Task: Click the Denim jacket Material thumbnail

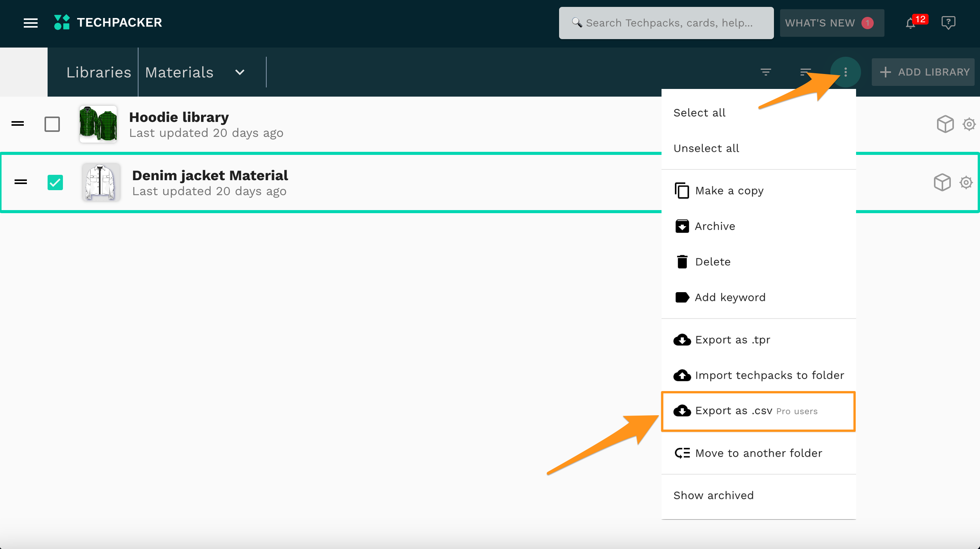Action: click(101, 182)
